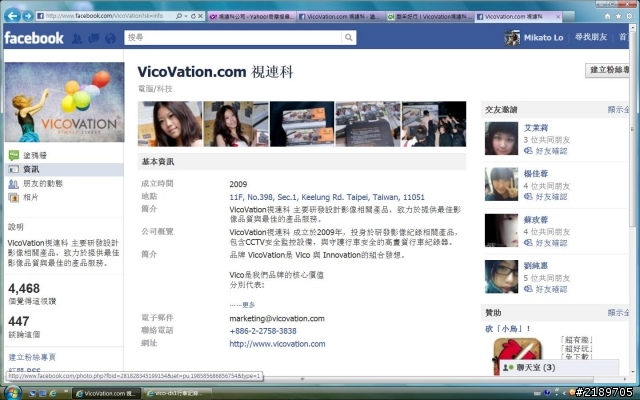Confirm friend icon next to 艾茉莉
This screenshot has width=640, height=400.
pos(528,151)
